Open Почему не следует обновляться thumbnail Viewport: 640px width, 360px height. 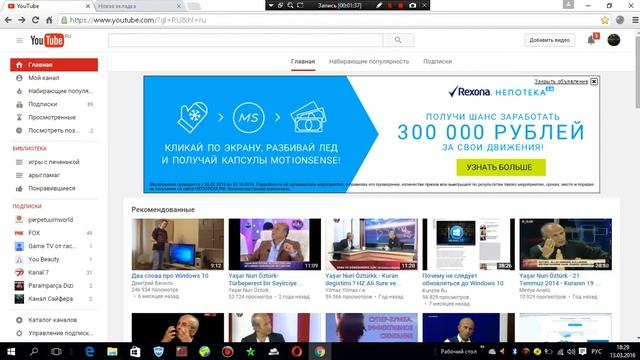[469, 244]
